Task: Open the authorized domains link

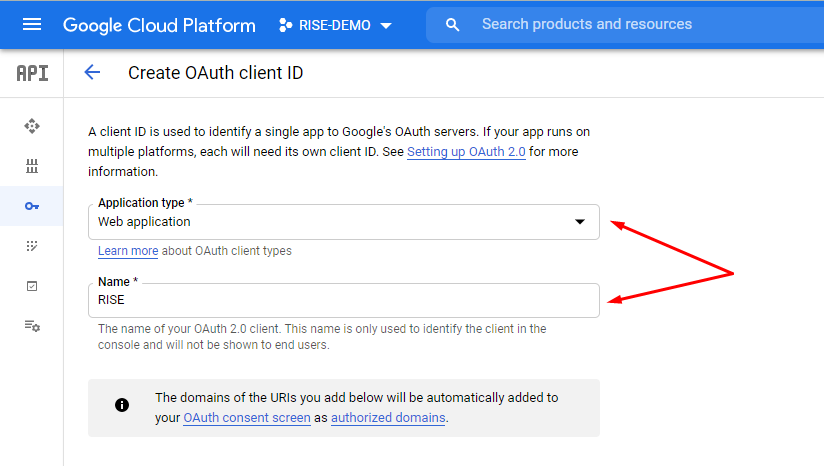Action: pos(388,418)
